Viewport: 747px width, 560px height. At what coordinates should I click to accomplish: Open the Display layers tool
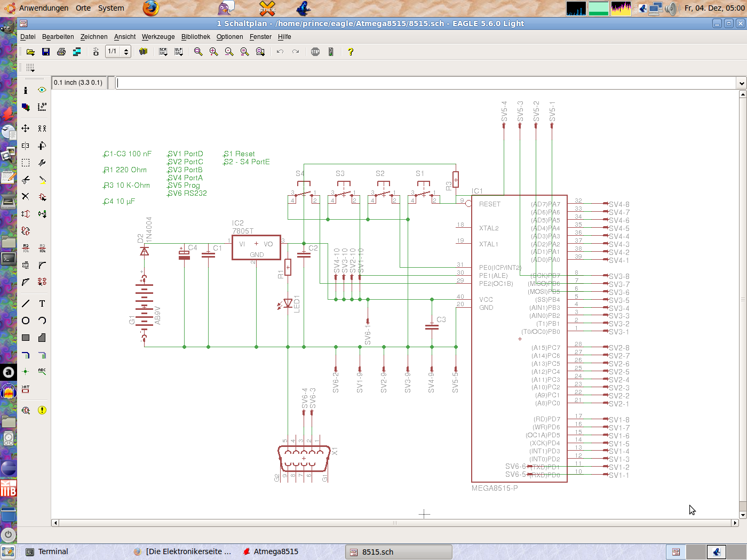point(26,107)
